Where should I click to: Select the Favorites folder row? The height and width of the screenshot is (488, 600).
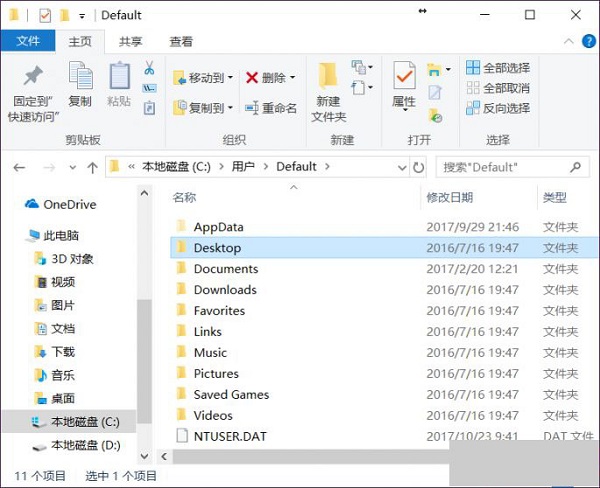(x=384, y=310)
